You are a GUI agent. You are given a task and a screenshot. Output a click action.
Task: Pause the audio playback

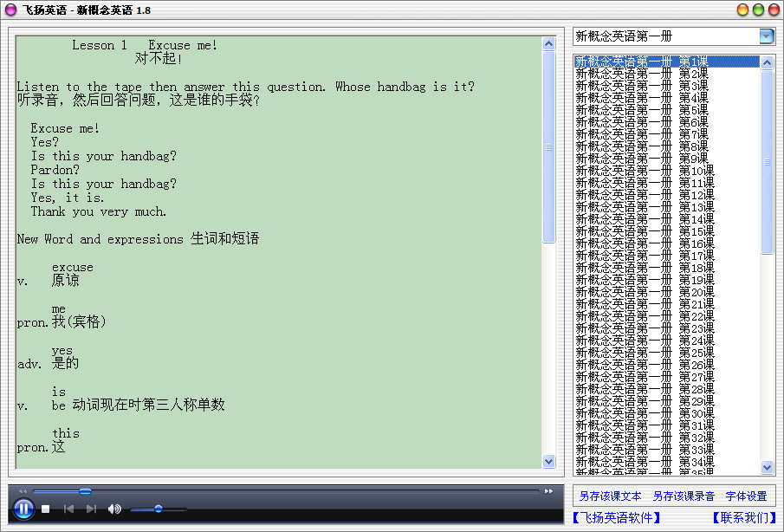click(x=23, y=509)
